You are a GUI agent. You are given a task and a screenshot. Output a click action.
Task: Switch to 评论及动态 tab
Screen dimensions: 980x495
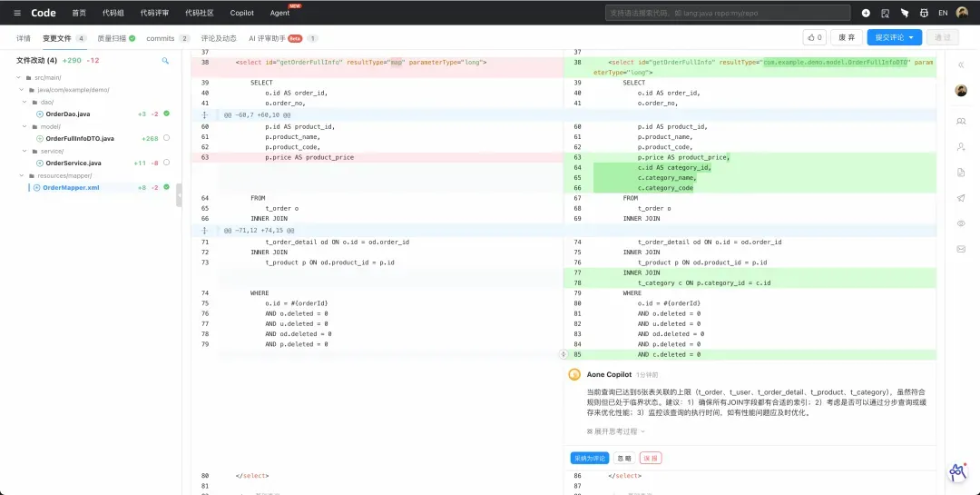click(219, 38)
